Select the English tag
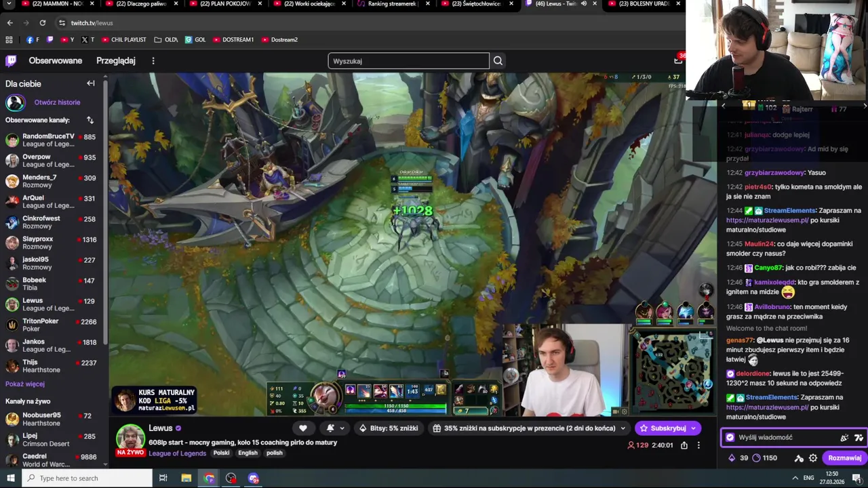 (248, 453)
